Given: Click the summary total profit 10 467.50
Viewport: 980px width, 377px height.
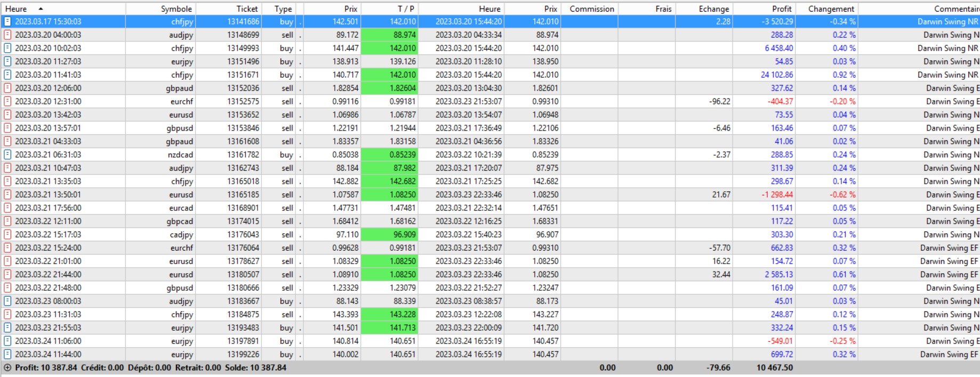Looking at the screenshot, I should pos(774,367).
